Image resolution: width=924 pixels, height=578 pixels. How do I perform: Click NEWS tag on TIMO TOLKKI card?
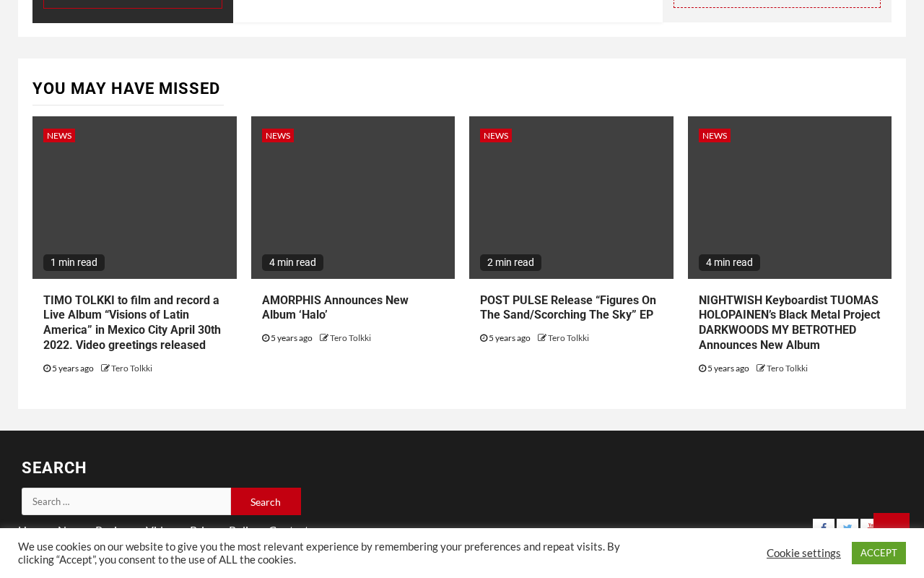point(59,136)
